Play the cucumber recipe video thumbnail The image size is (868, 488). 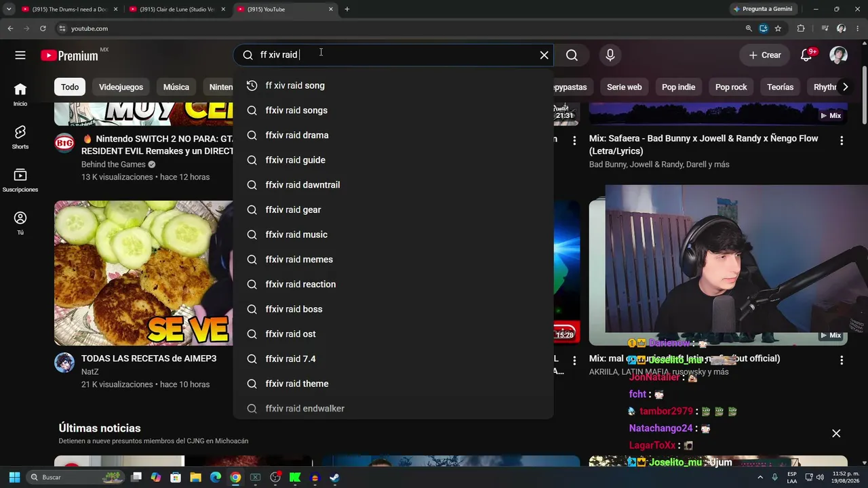coord(143,273)
